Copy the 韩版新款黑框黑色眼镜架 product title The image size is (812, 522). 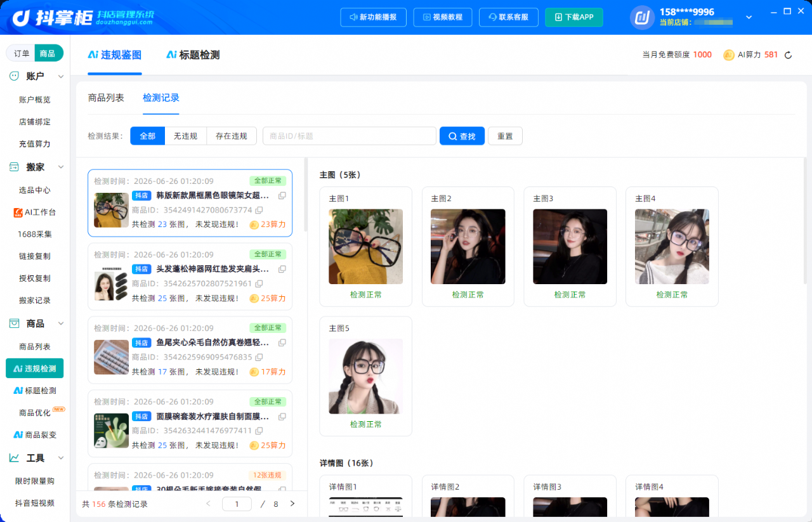[282, 195]
